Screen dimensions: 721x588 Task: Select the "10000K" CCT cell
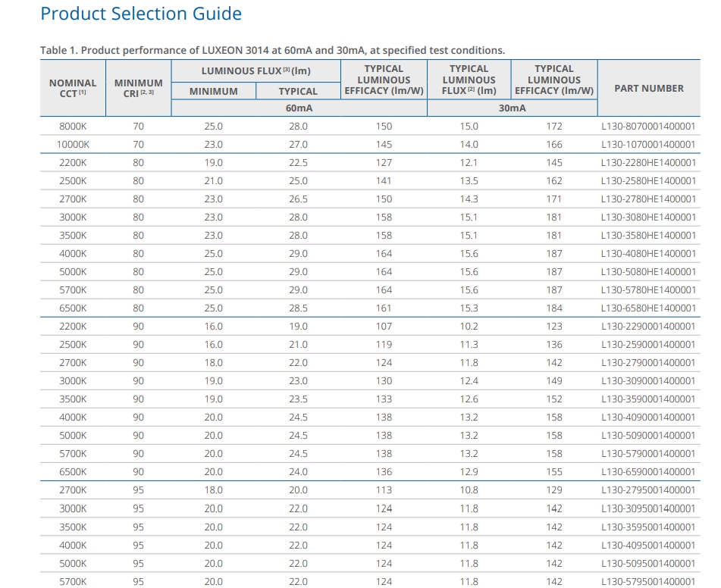click(73, 145)
